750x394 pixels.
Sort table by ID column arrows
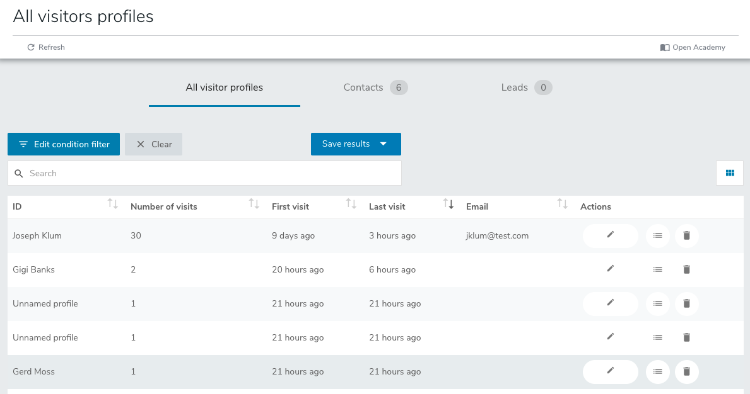pos(112,204)
